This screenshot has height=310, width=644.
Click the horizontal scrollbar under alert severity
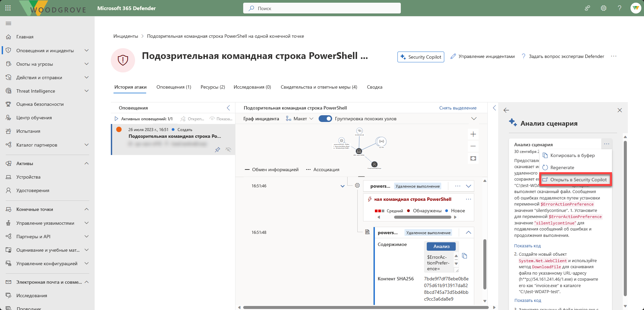(x=422, y=217)
